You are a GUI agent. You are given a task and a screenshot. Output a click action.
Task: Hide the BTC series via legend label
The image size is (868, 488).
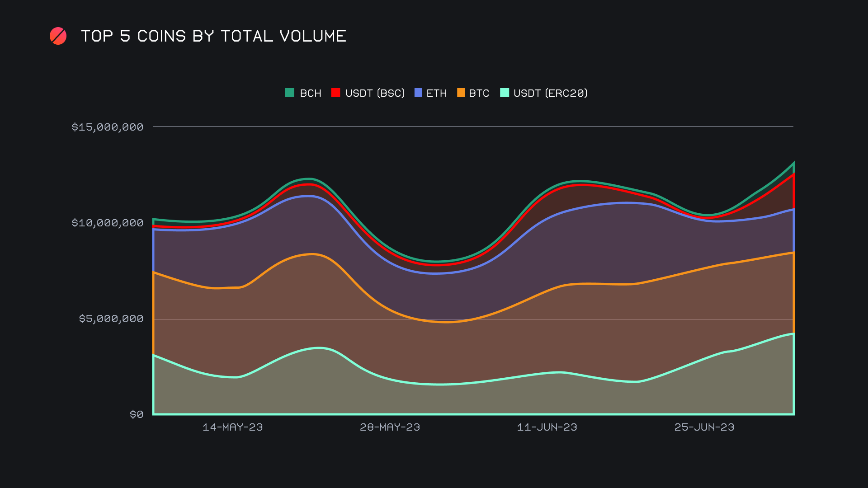(479, 93)
